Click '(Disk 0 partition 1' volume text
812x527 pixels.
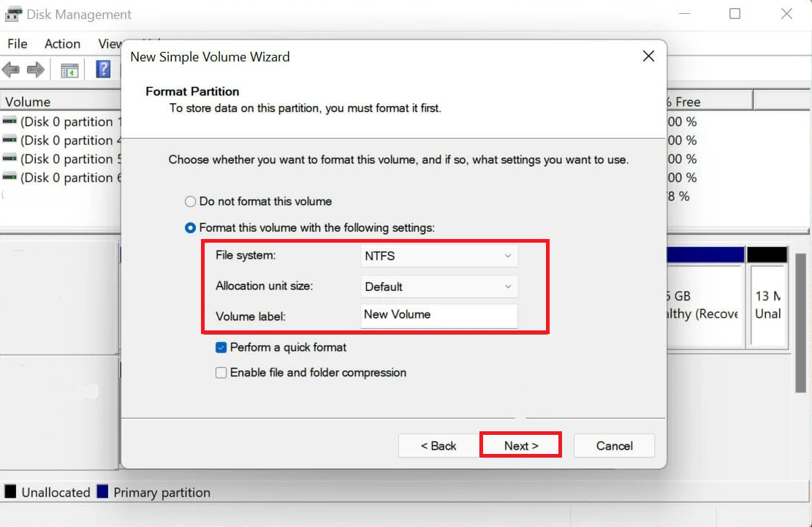point(70,121)
